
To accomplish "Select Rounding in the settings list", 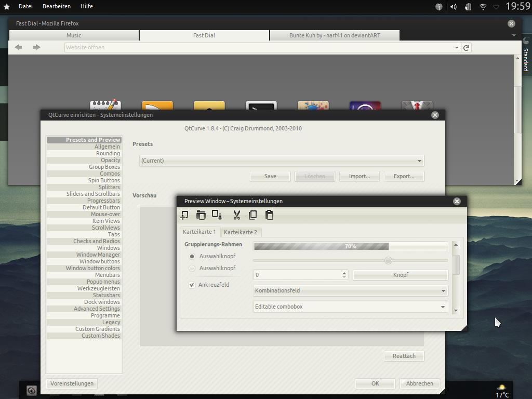I will [84, 153].
